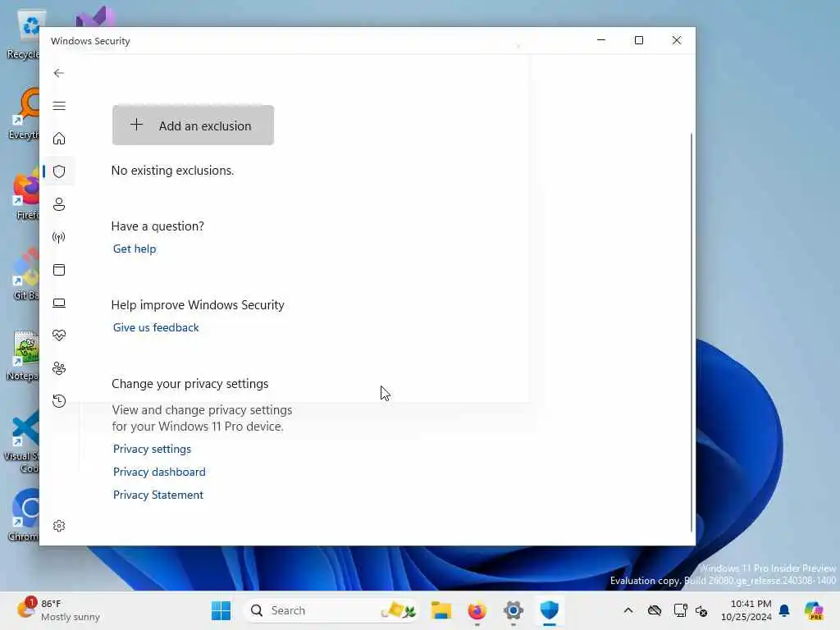The width and height of the screenshot is (840, 630).
Task: Maximize the Windows Security window
Action: pos(638,40)
